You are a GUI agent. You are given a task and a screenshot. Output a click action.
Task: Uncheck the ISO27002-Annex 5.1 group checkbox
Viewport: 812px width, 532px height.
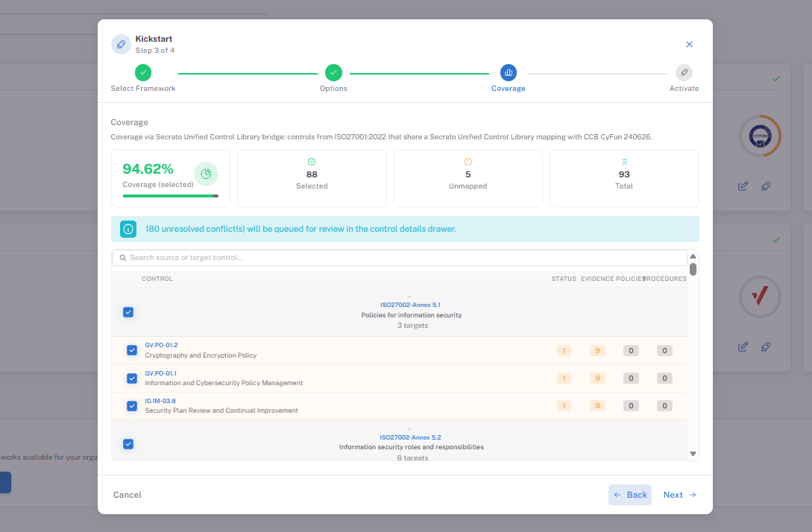click(128, 312)
